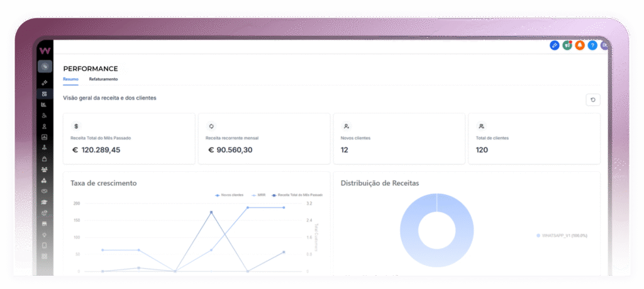644x289 pixels.
Task: Select the mobile phone icon in sidebar
Action: (x=44, y=245)
